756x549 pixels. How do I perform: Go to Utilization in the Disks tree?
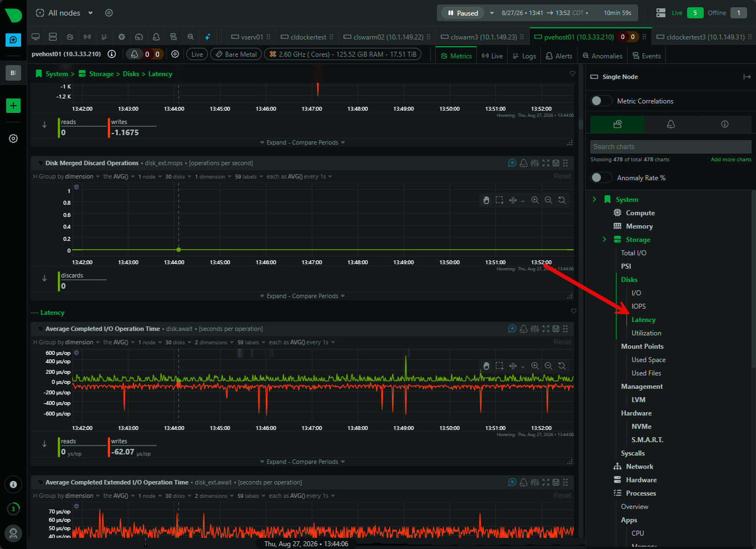coord(646,333)
